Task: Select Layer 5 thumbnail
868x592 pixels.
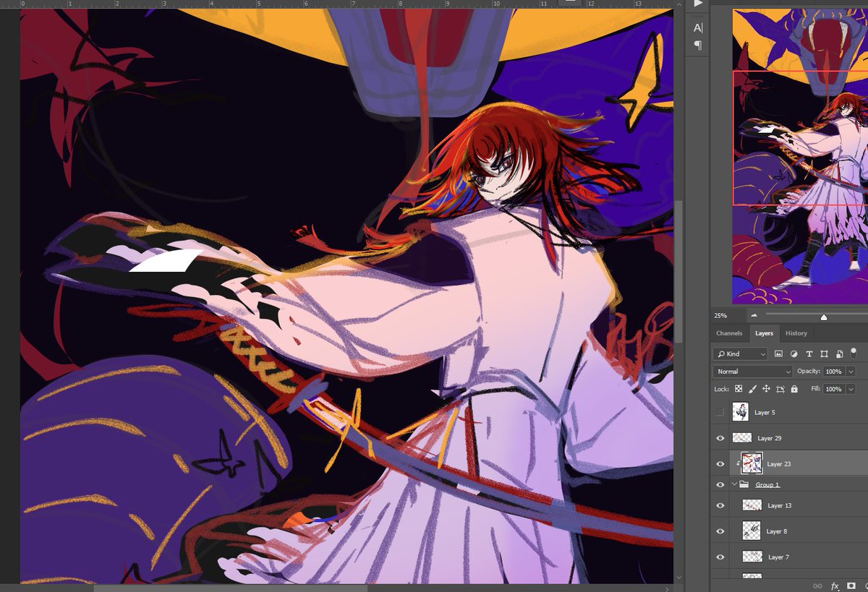Action: 740,412
